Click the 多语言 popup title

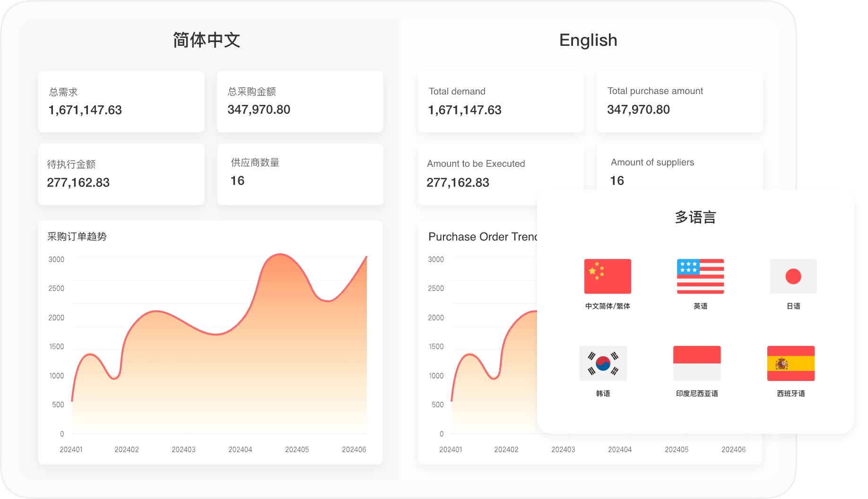pyautogui.click(x=695, y=217)
